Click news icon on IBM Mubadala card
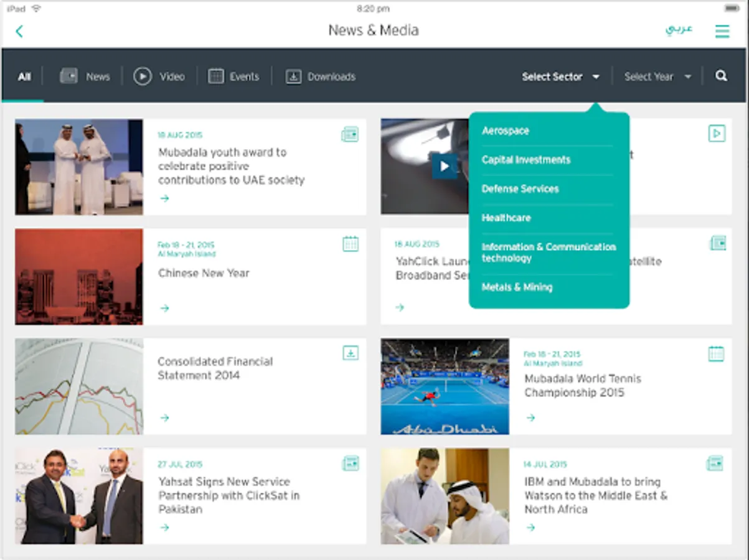749x560 pixels. point(715,463)
